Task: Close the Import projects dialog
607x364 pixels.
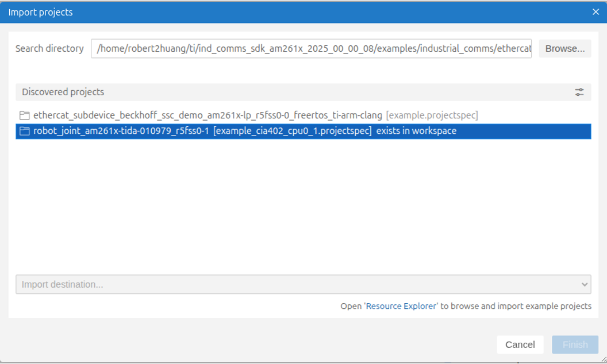Action: click(596, 12)
